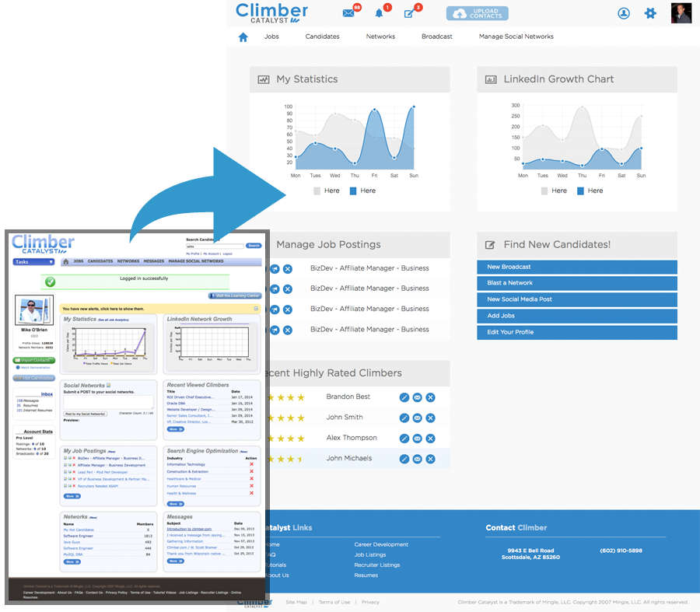Open the Manage Social Networks menu
The height and width of the screenshot is (612, 700).
pos(516,37)
